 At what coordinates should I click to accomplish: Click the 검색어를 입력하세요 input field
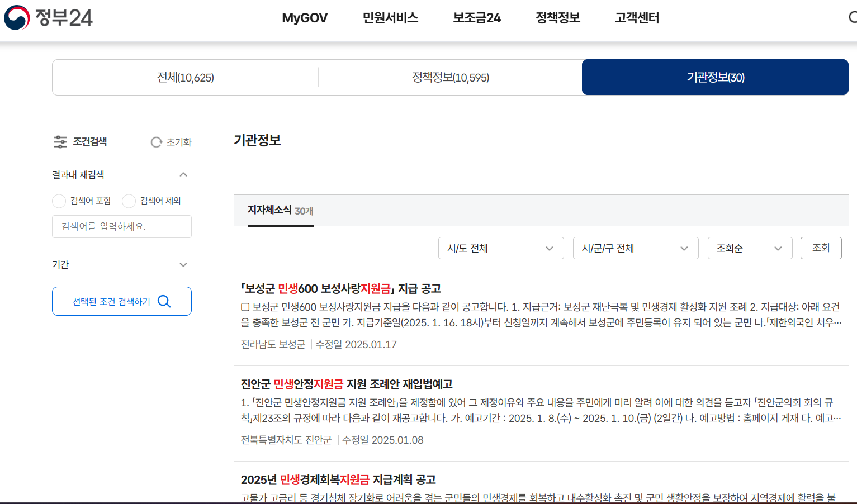tap(122, 226)
